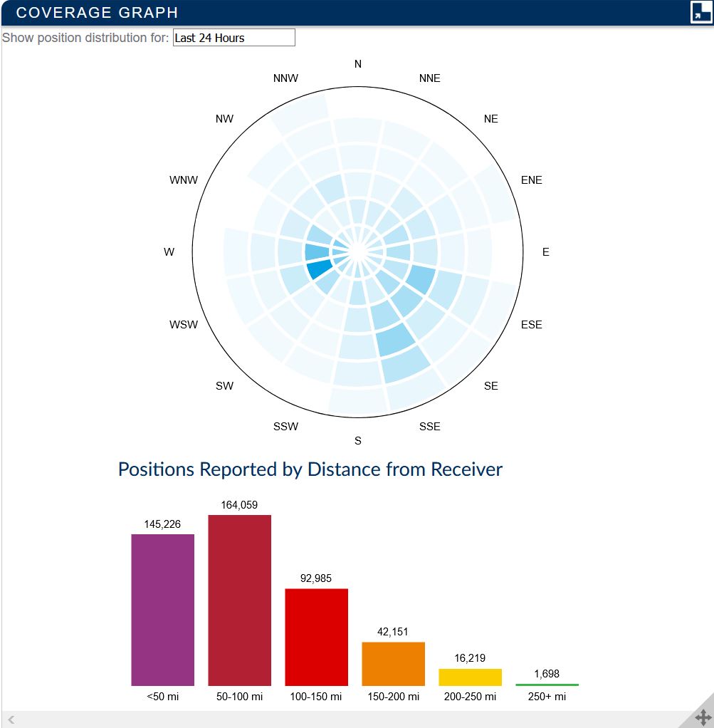Click the WNW compass label
This screenshot has height=728, width=714.
point(184,180)
